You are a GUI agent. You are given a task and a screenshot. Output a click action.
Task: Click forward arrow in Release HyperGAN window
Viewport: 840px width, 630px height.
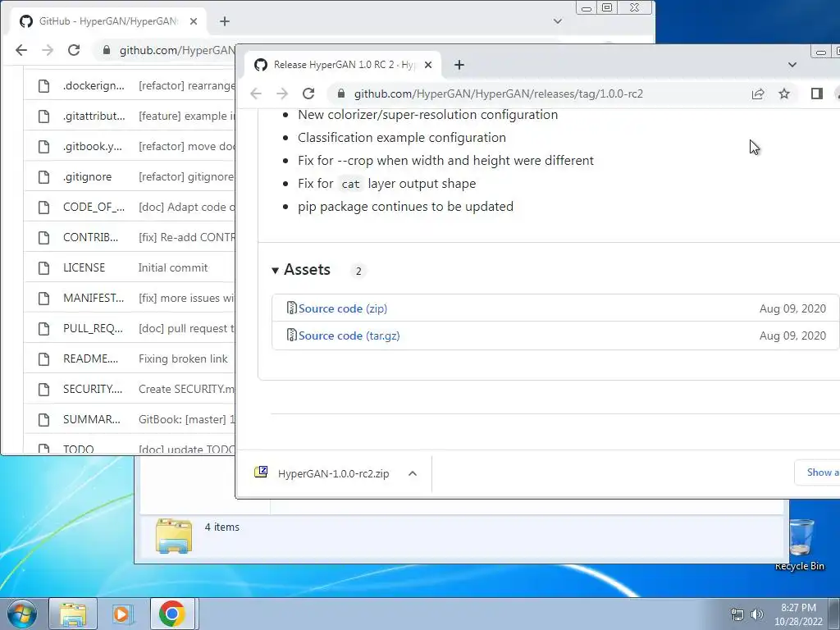click(x=282, y=94)
